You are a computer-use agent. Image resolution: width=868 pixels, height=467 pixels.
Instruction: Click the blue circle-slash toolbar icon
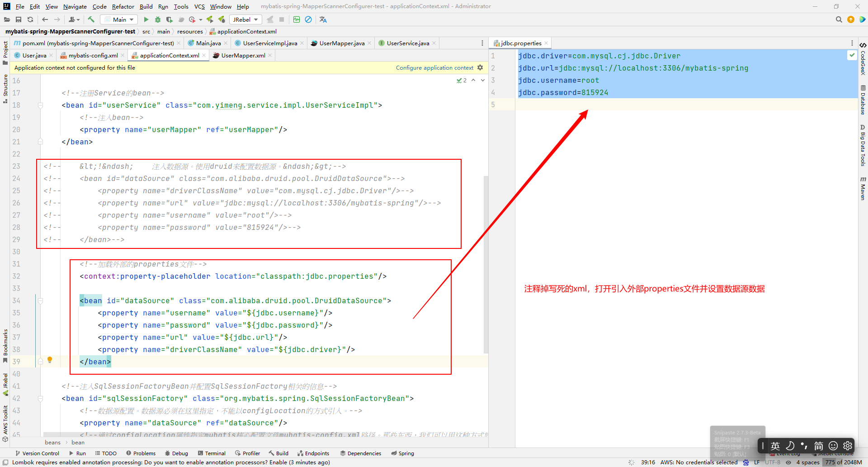coord(308,19)
